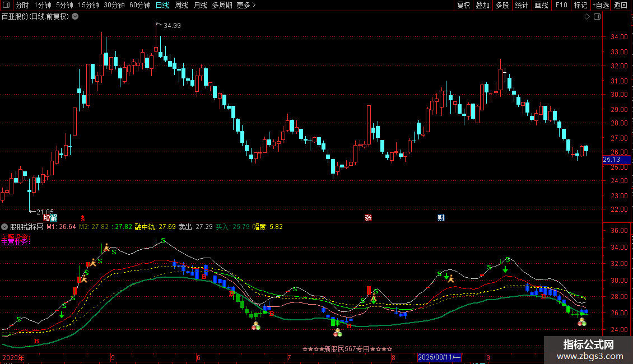Activate the 画线 drawing tools
Viewport: 633px width, 364px height.
coord(541,5)
